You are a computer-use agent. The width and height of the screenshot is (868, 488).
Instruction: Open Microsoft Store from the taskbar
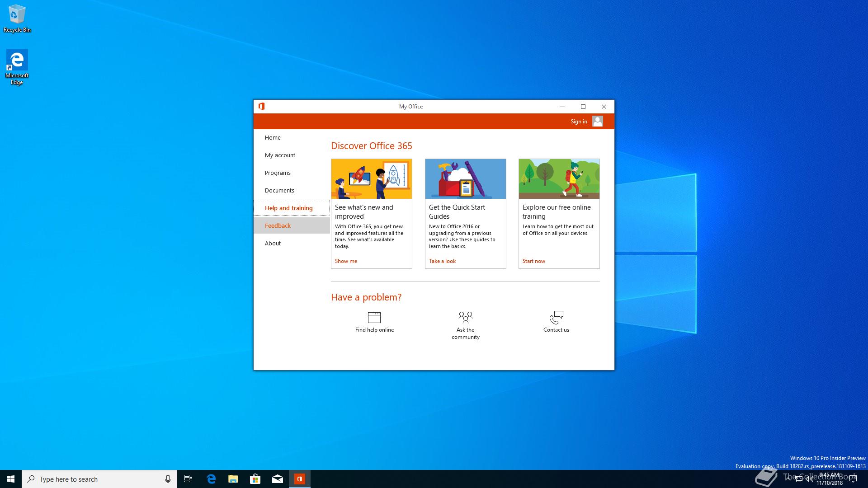click(x=255, y=479)
